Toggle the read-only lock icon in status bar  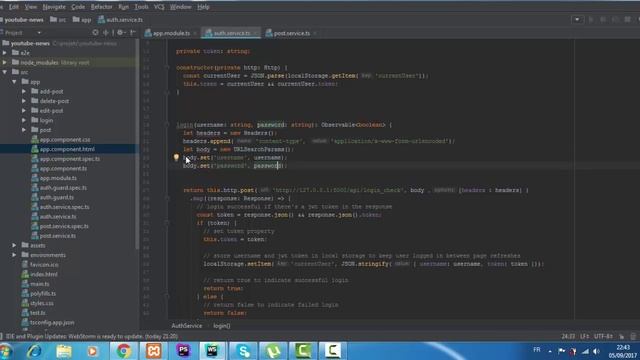tap(622, 336)
